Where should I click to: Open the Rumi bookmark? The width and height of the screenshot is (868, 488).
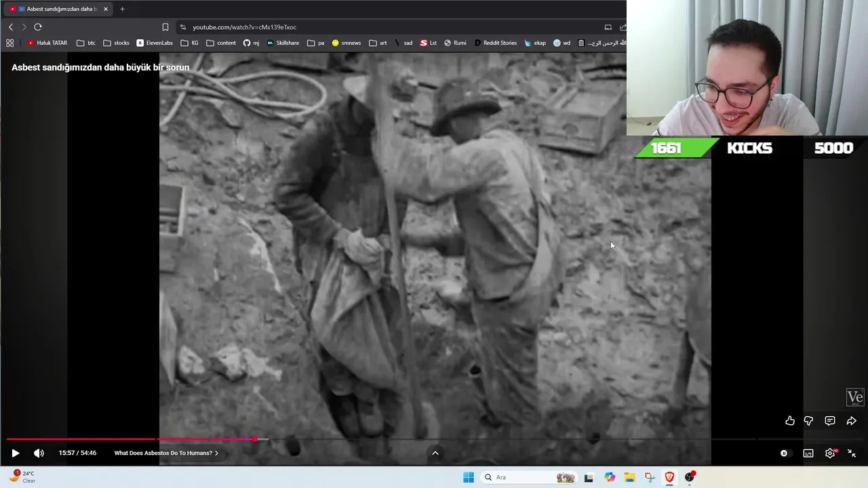455,43
